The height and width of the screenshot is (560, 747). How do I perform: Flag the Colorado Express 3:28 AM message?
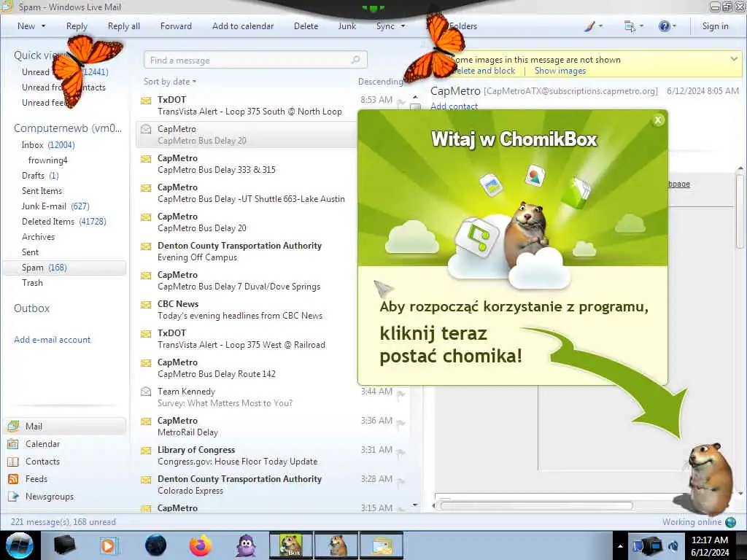tap(400, 481)
